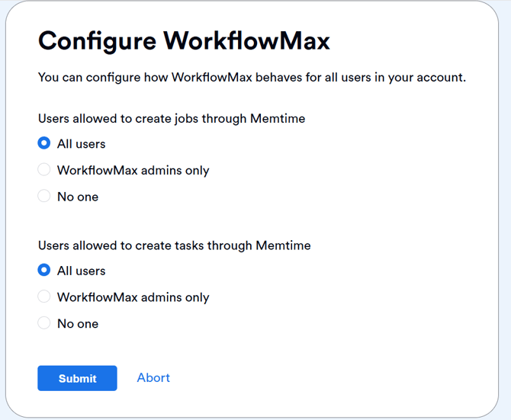
Task: Click the Abort link
Action: pyautogui.click(x=153, y=377)
